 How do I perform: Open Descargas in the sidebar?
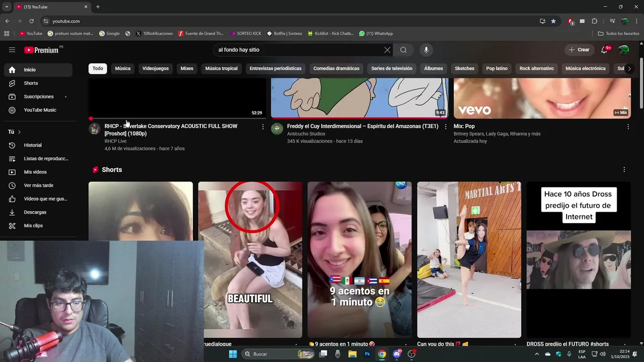click(38, 212)
